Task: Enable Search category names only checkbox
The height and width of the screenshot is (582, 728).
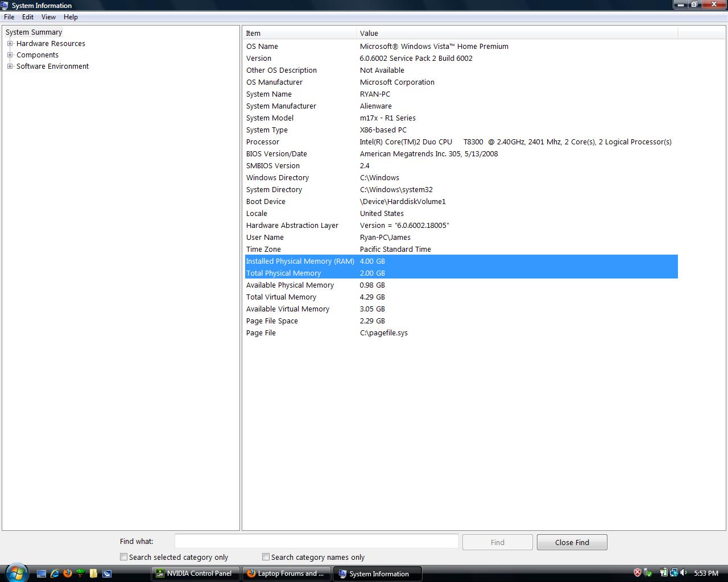Action: (266, 557)
